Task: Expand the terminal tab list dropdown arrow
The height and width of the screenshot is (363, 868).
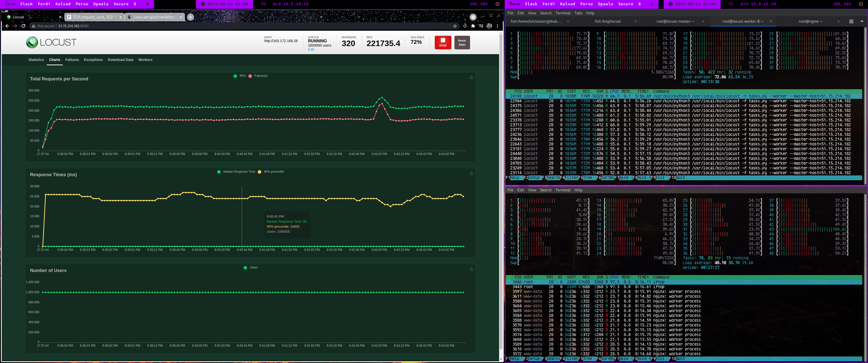Action: (861, 21)
